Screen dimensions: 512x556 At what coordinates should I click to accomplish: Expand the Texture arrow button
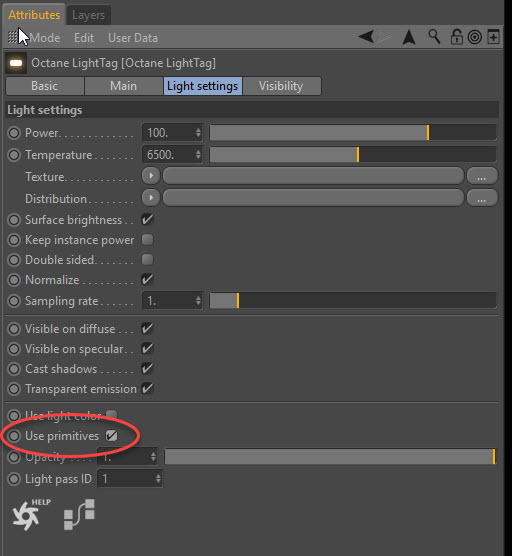tap(151, 176)
